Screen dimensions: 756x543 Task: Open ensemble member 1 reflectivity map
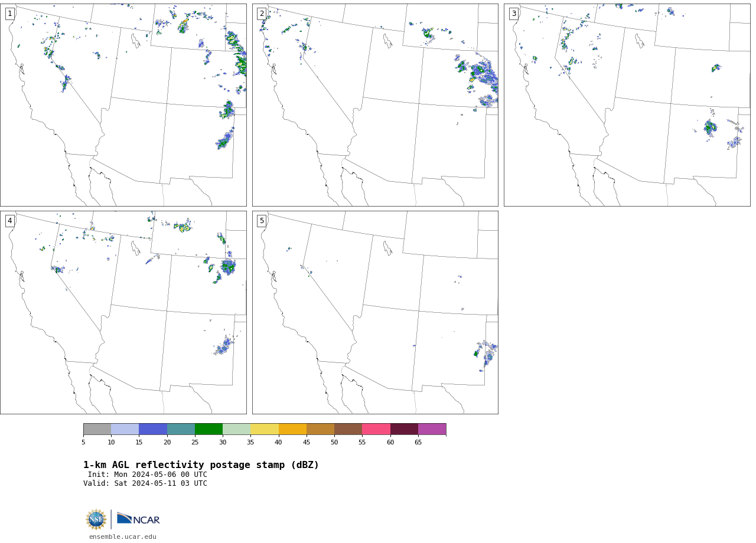click(123, 105)
